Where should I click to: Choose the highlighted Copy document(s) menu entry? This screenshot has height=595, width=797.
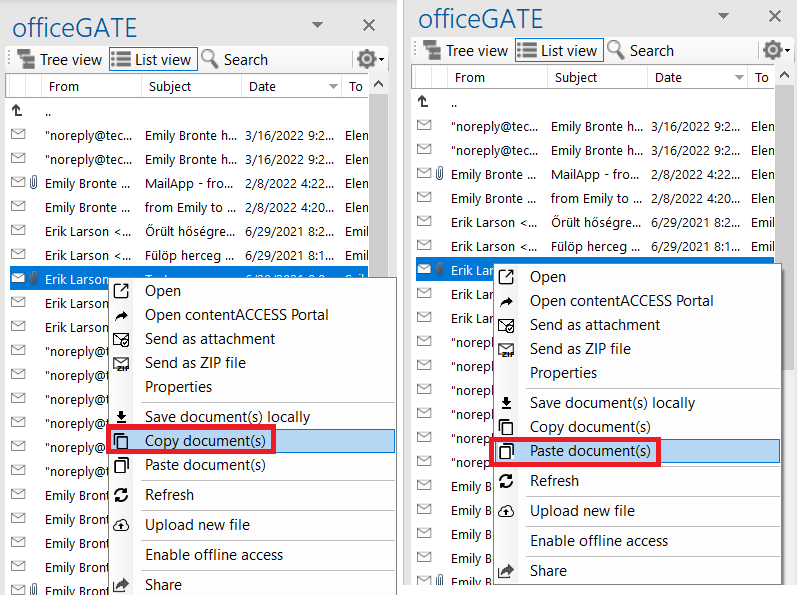pyautogui.click(x=205, y=441)
